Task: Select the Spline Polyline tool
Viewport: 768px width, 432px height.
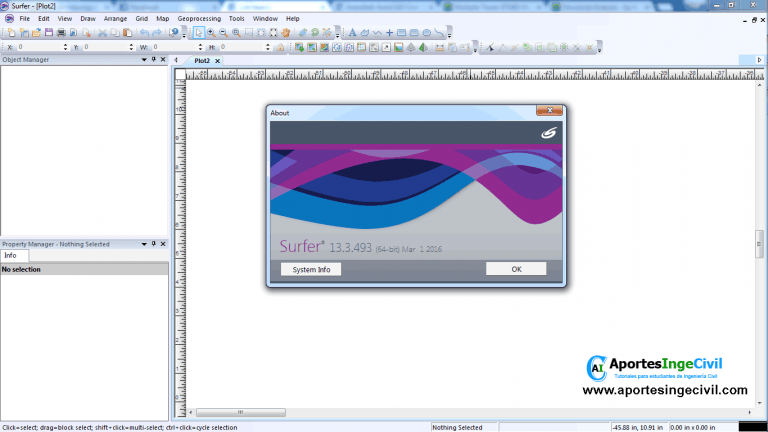Action: point(439,33)
